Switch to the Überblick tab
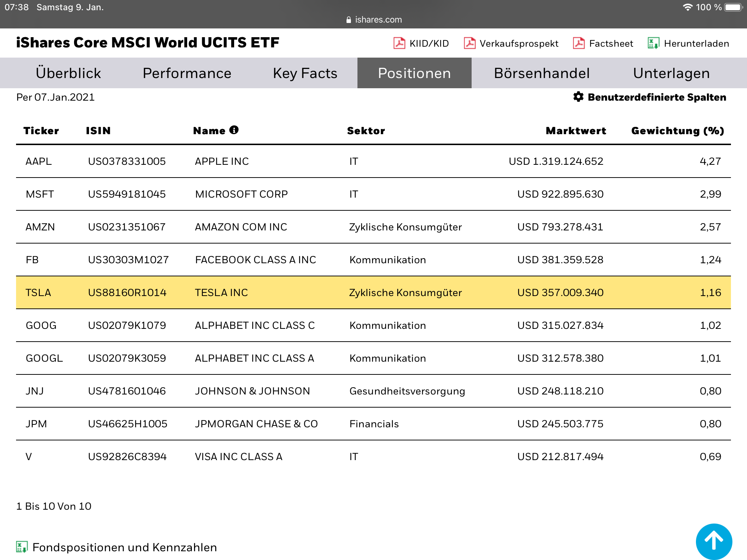Viewport: 747px width, 560px height. tap(68, 73)
